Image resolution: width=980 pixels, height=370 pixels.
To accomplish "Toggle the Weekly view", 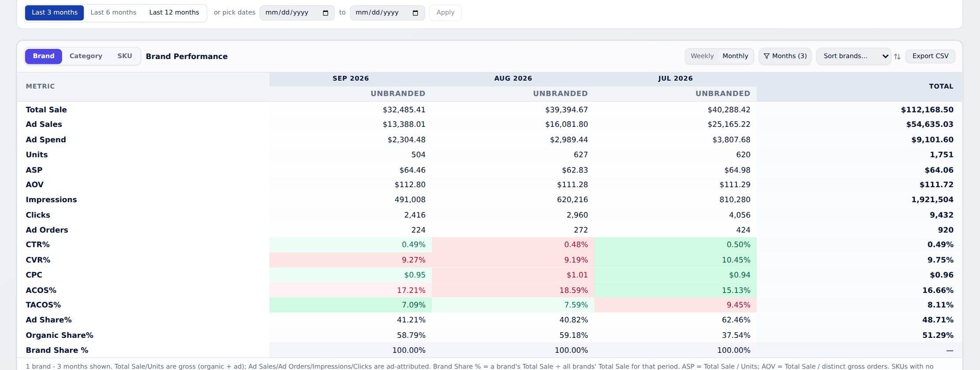I will [702, 56].
